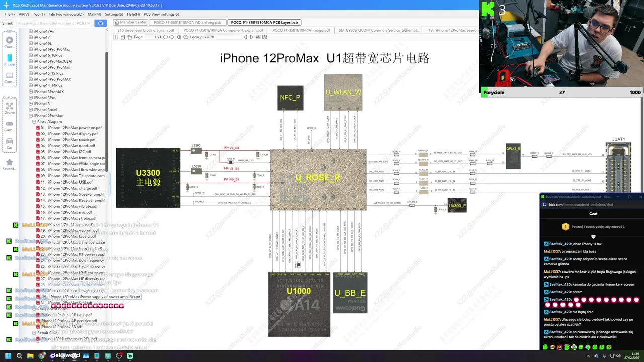Toggle Abc match option for lookup

point(258,37)
